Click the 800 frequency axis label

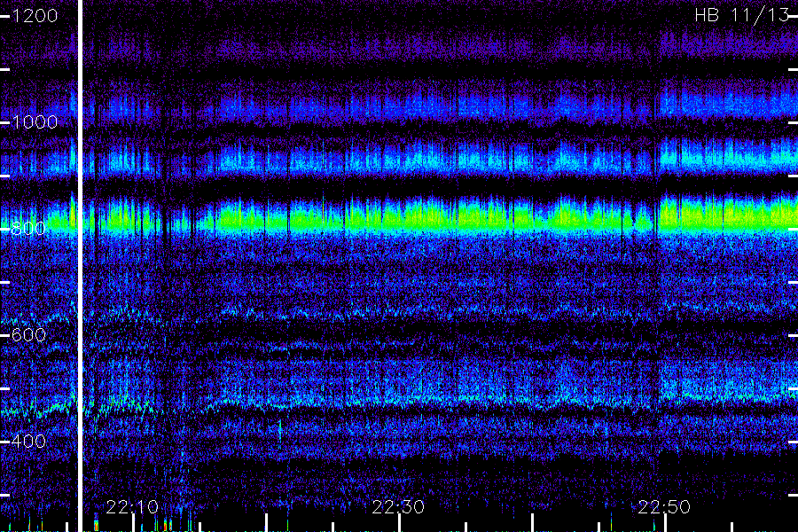pyautogui.click(x=28, y=229)
